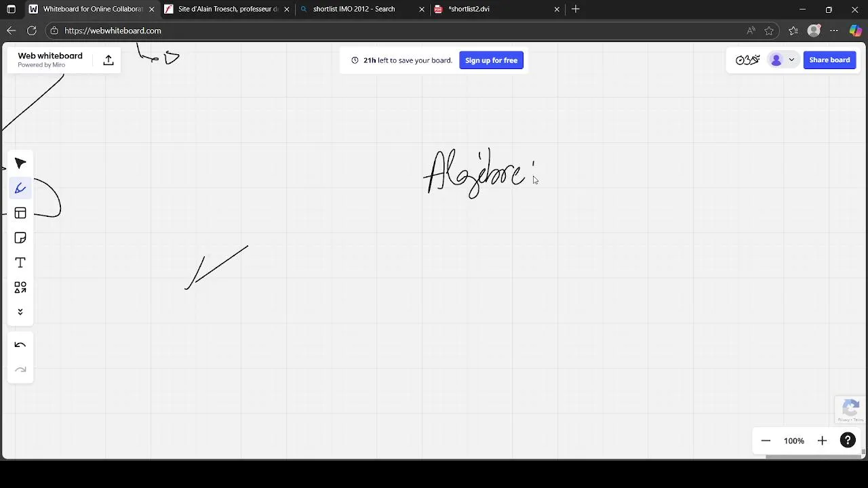Click the 21h left to save text

coord(408,60)
